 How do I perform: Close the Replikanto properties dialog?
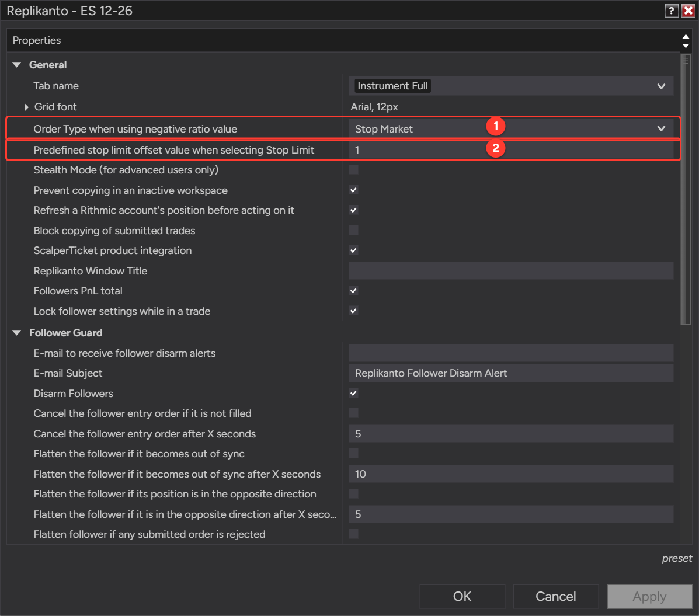click(x=688, y=11)
